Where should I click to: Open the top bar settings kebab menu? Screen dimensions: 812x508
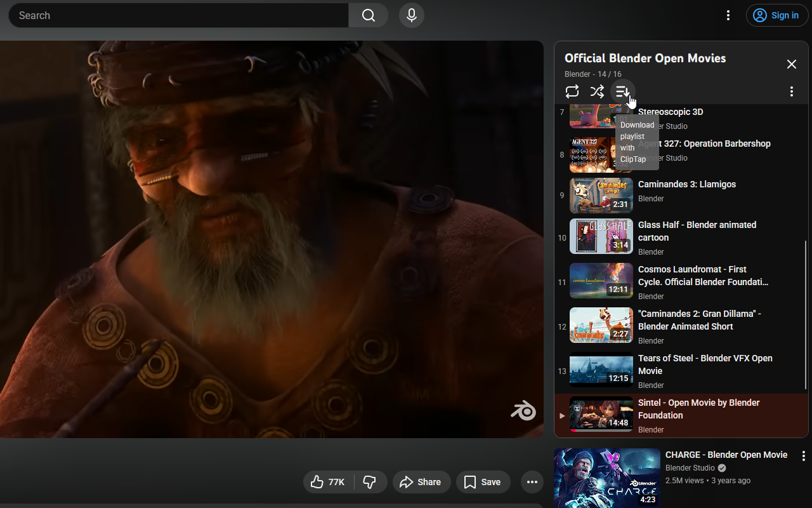728,15
